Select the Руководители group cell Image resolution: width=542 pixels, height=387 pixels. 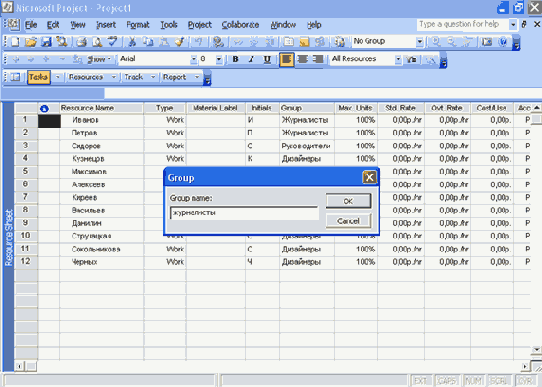[307, 146]
